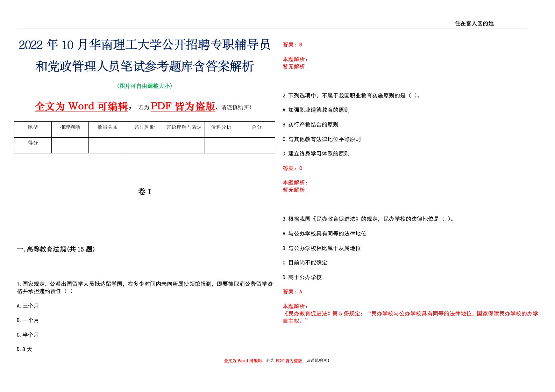This screenshot has height=392, width=555.
Task: Click the heading 一.高等教育法规(共15题)
Action: click(x=56, y=249)
